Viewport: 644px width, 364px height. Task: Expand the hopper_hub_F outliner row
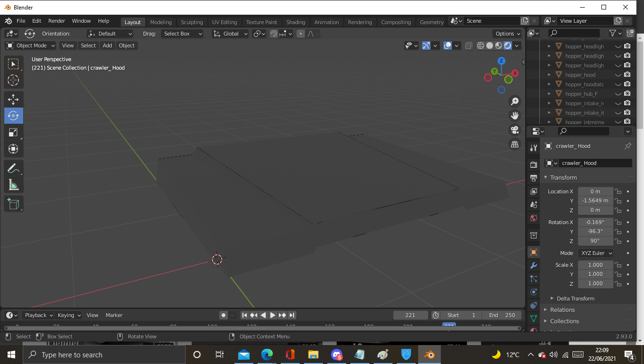(549, 94)
